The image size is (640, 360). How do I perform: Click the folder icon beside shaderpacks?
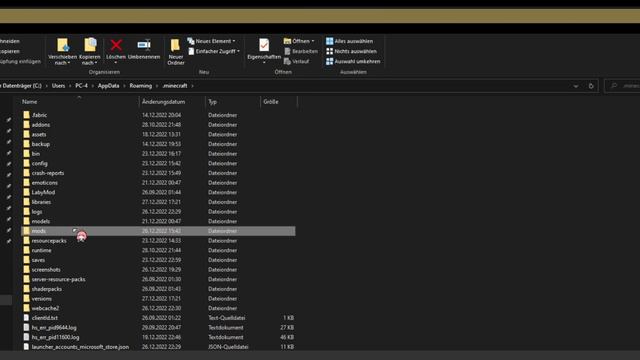27,289
